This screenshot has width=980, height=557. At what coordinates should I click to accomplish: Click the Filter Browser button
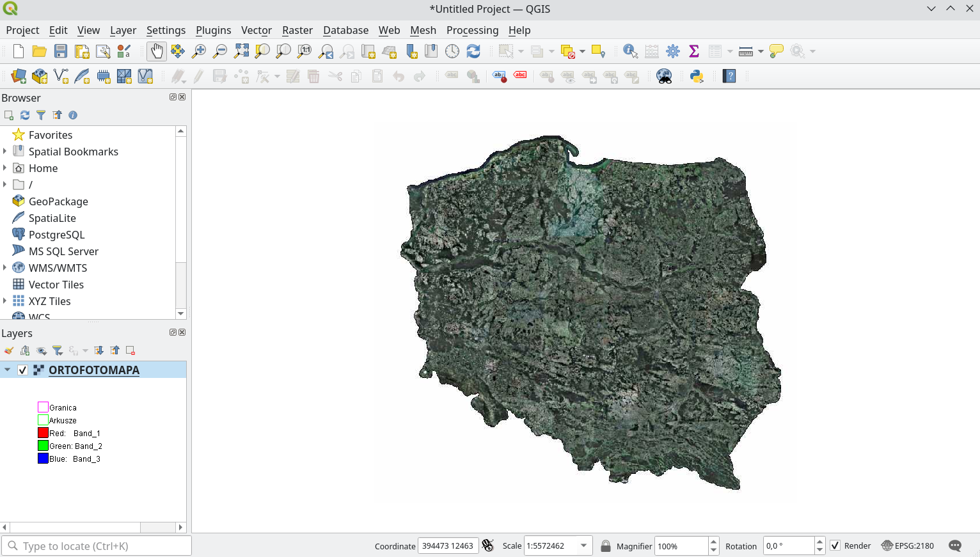point(40,115)
